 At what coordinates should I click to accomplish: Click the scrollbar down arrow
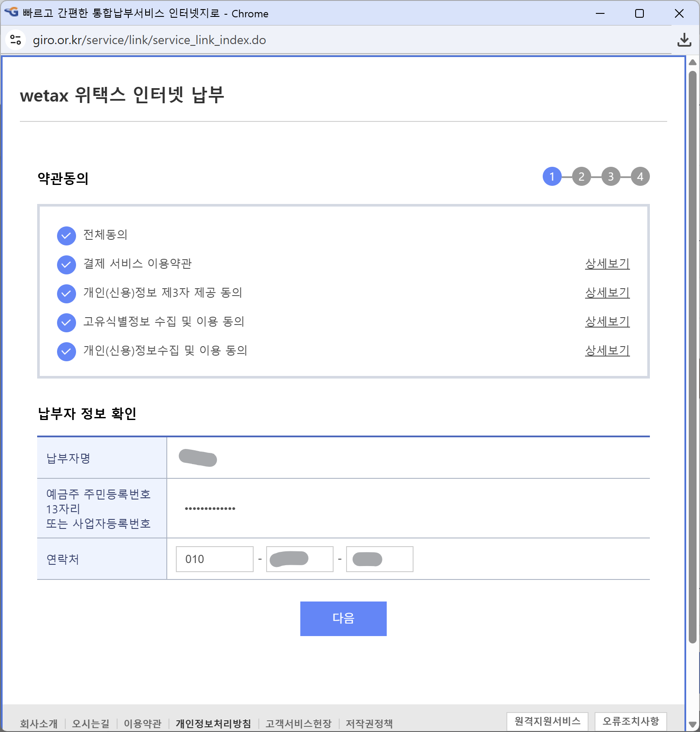tap(693, 724)
